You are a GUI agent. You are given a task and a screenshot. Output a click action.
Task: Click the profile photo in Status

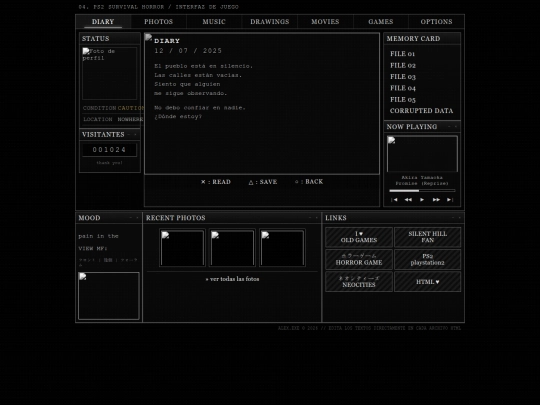point(110,73)
